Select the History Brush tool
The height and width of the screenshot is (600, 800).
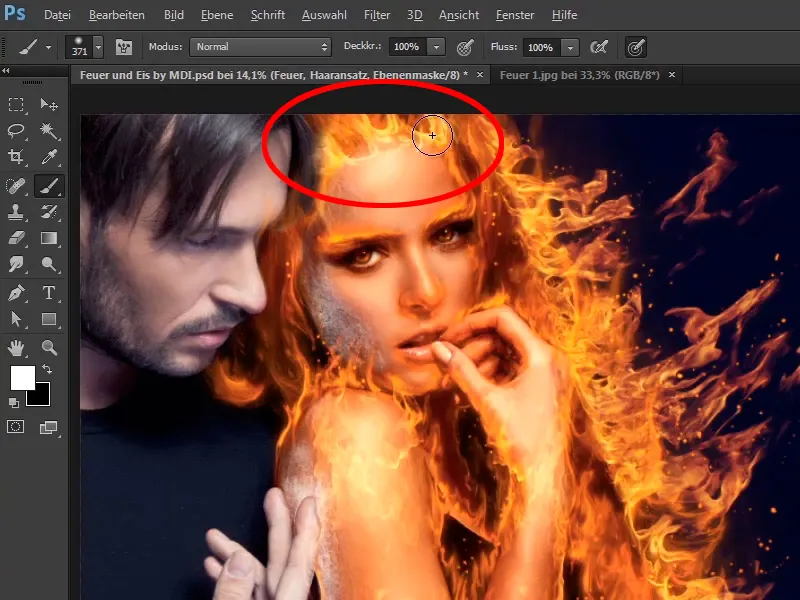point(49,212)
